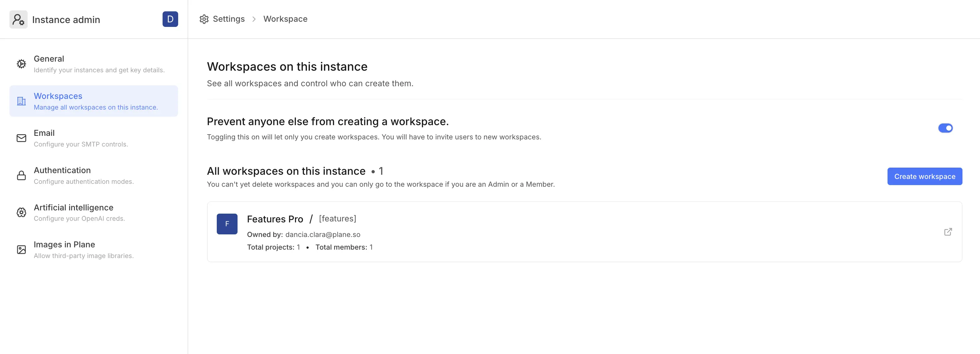Click the Settings gear icon in breadcrumb

(204, 19)
